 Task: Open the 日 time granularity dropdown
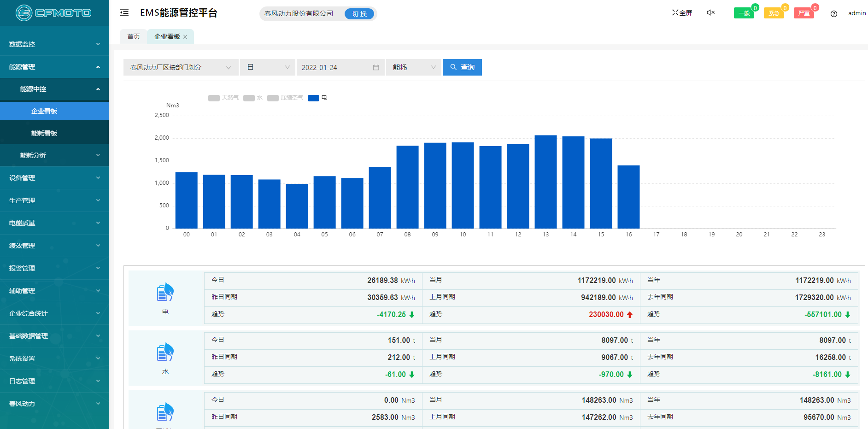tap(268, 67)
